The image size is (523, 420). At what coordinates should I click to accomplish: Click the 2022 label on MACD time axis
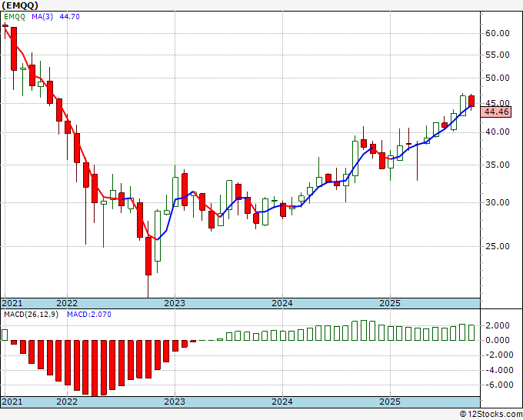[67, 402]
